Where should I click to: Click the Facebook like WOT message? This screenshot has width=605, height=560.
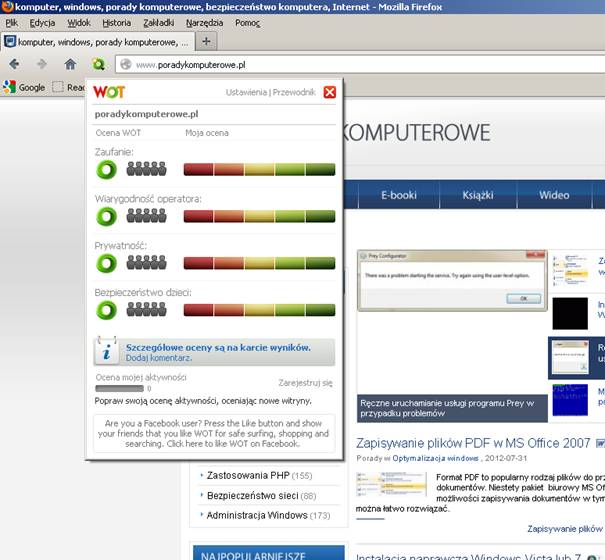(x=214, y=433)
